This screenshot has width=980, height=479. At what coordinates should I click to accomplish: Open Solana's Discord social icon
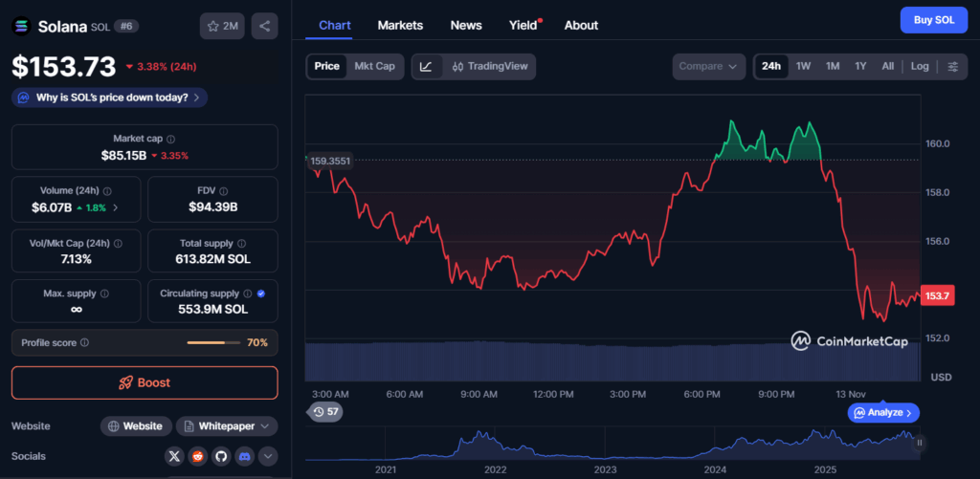(x=245, y=457)
